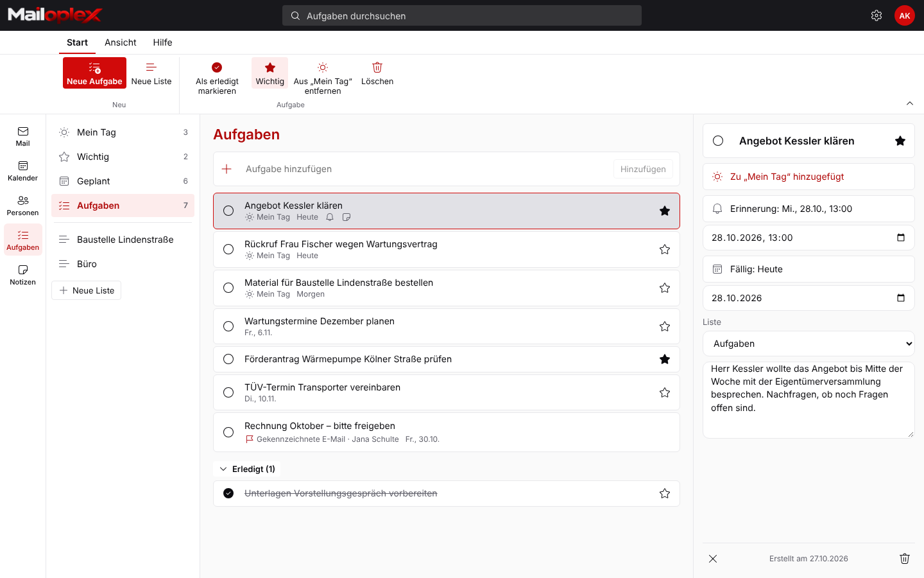Image resolution: width=924 pixels, height=578 pixels.
Task: Open Personen module in sidebar
Action: click(x=23, y=206)
